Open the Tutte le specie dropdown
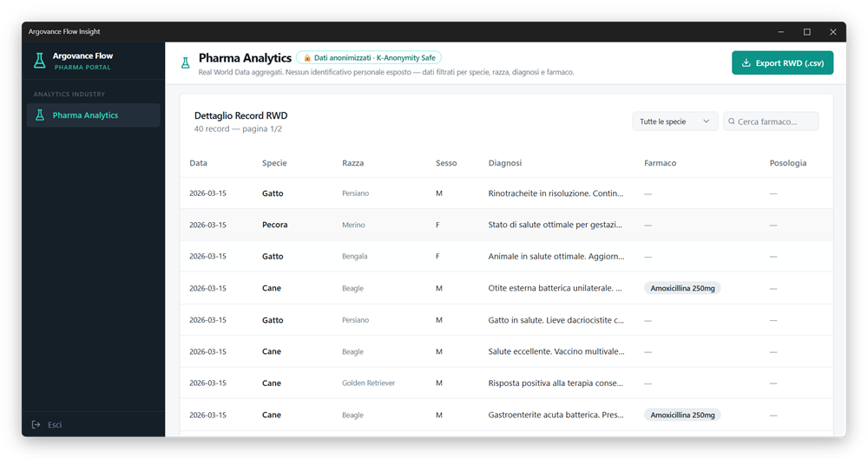The height and width of the screenshot is (458, 868). point(674,121)
